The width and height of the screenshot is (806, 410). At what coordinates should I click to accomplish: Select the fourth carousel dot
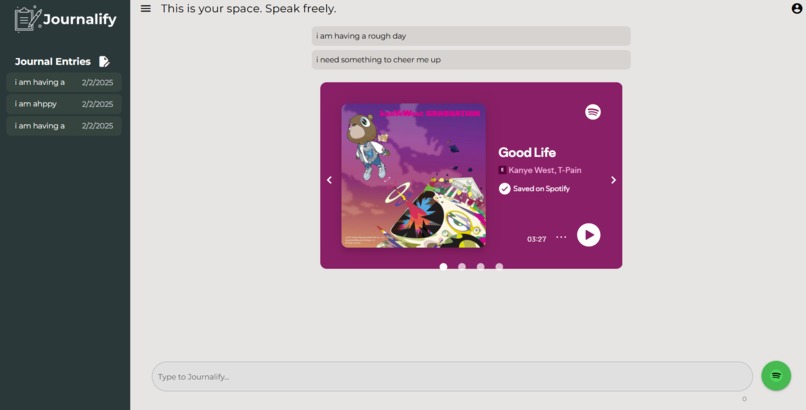tap(499, 266)
